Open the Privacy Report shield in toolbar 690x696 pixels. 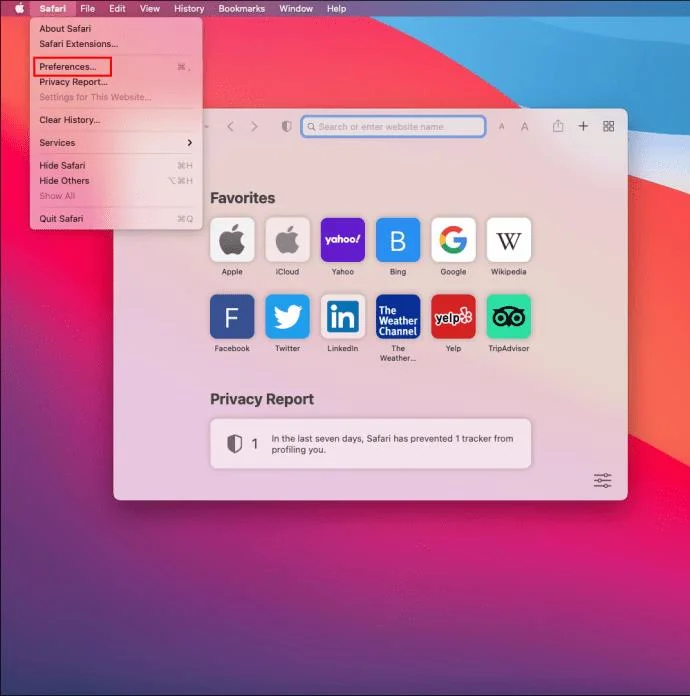coord(287,127)
